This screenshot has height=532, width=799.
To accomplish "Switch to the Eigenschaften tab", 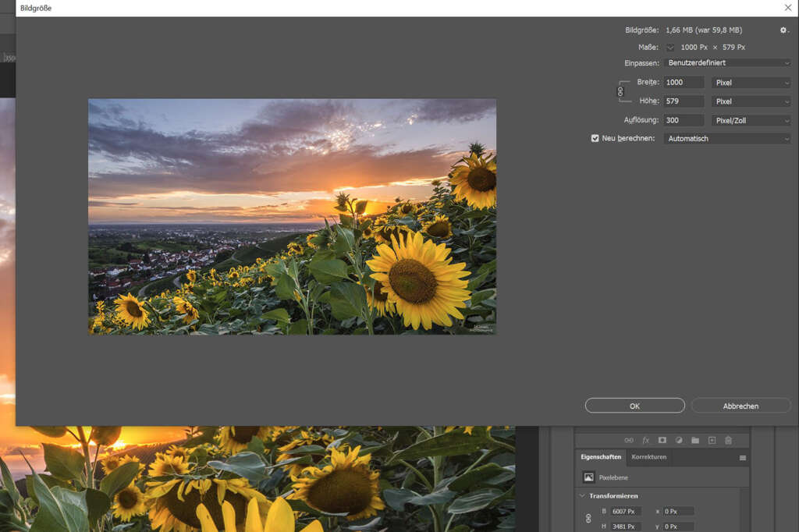I will pos(600,457).
